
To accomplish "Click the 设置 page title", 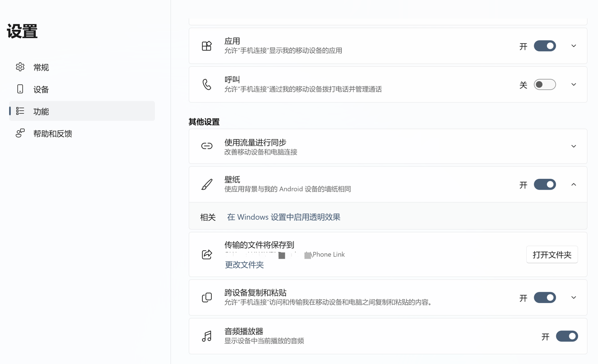I will coord(22,31).
